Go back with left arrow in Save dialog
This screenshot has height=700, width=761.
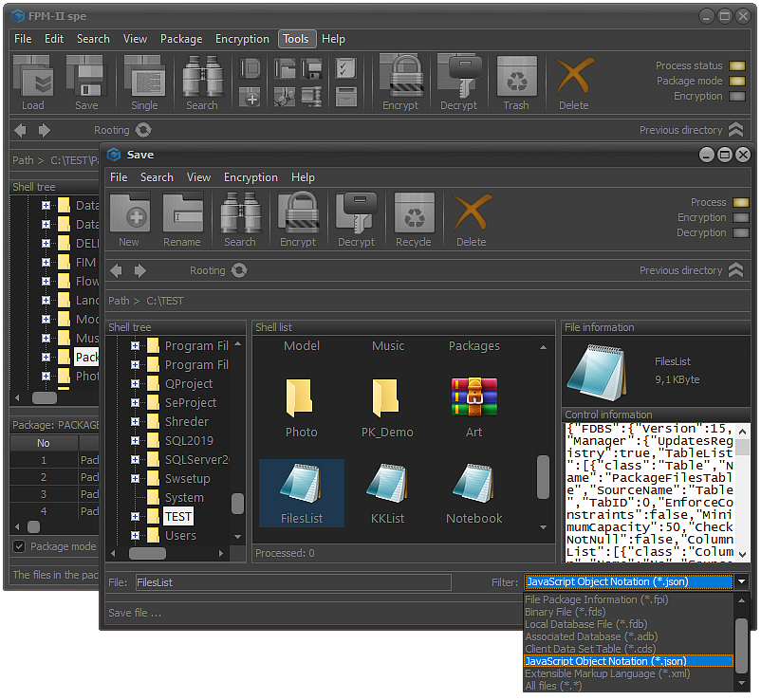click(116, 270)
